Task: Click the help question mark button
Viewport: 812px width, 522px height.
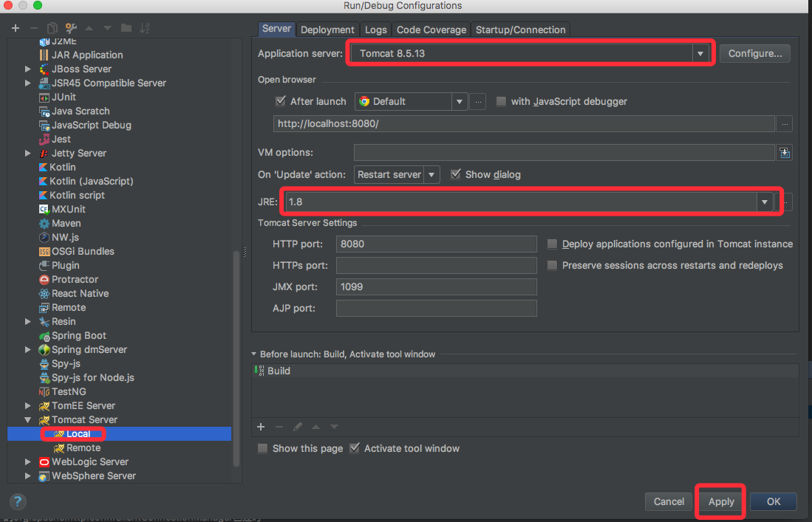Action: (x=18, y=501)
